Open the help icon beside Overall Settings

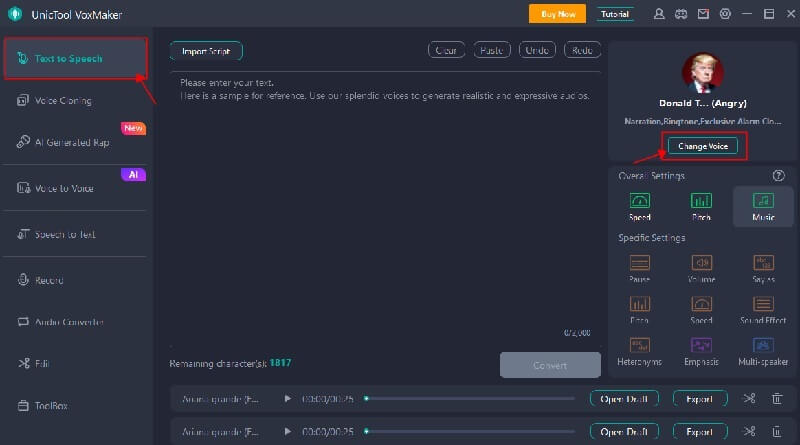[779, 176]
